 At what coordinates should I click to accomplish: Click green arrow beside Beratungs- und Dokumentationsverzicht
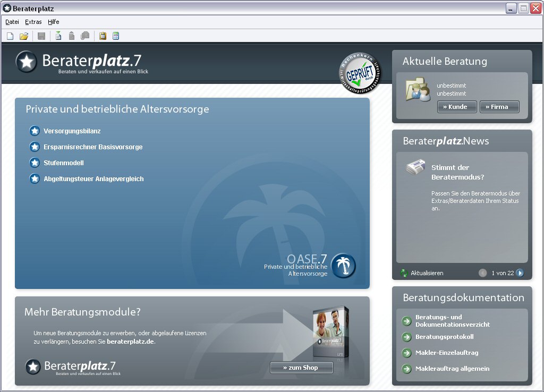tap(406, 321)
